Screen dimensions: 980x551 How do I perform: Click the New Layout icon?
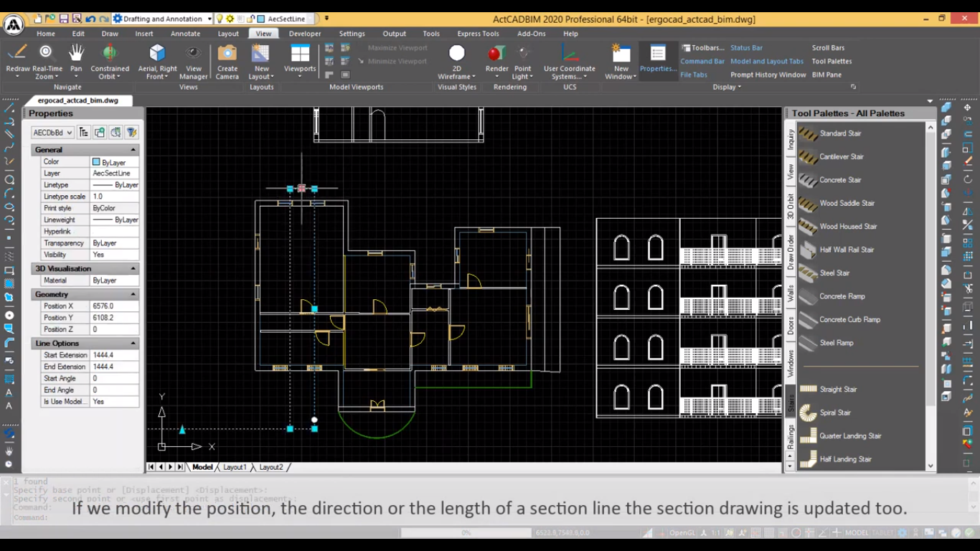[260, 52]
